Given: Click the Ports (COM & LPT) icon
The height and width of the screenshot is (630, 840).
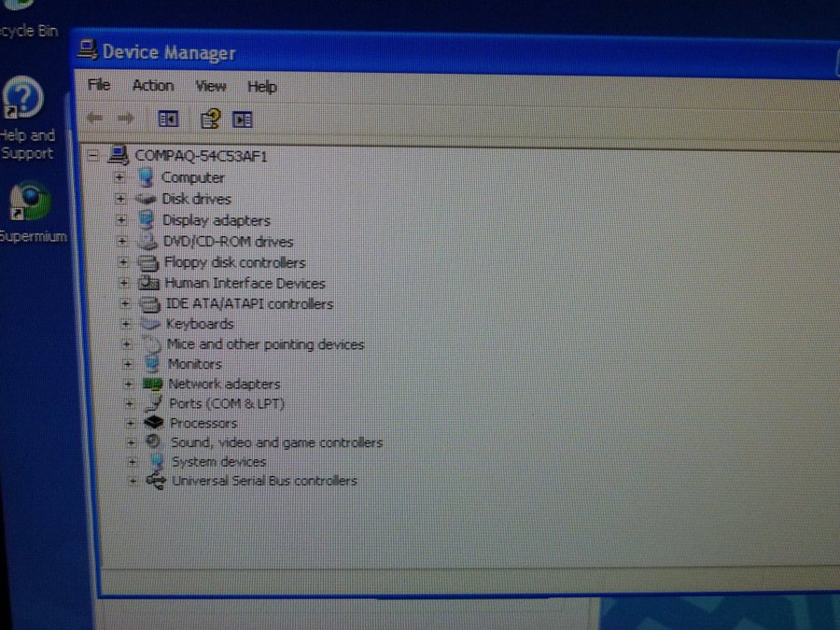Looking at the screenshot, I should click(154, 403).
